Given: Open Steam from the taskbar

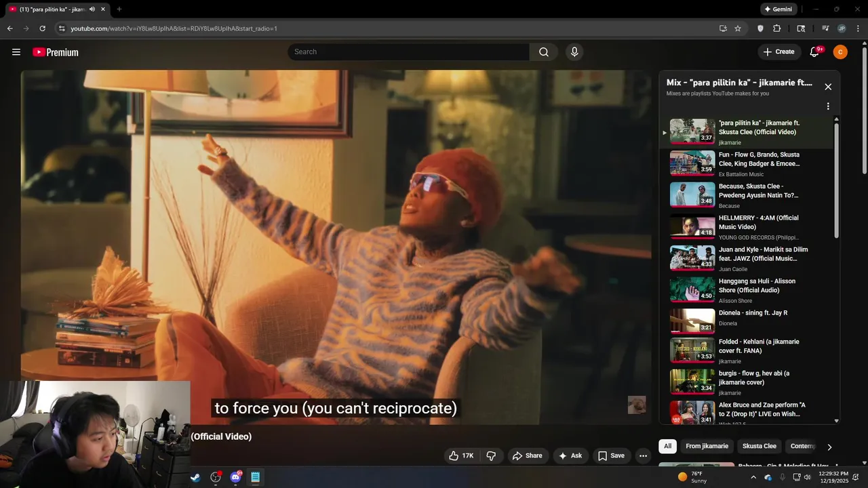Looking at the screenshot, I should point(195,477).
